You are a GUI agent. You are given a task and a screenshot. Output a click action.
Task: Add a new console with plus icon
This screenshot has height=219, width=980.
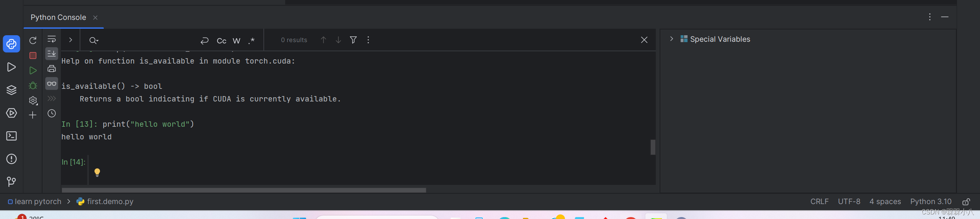(33, 115)
